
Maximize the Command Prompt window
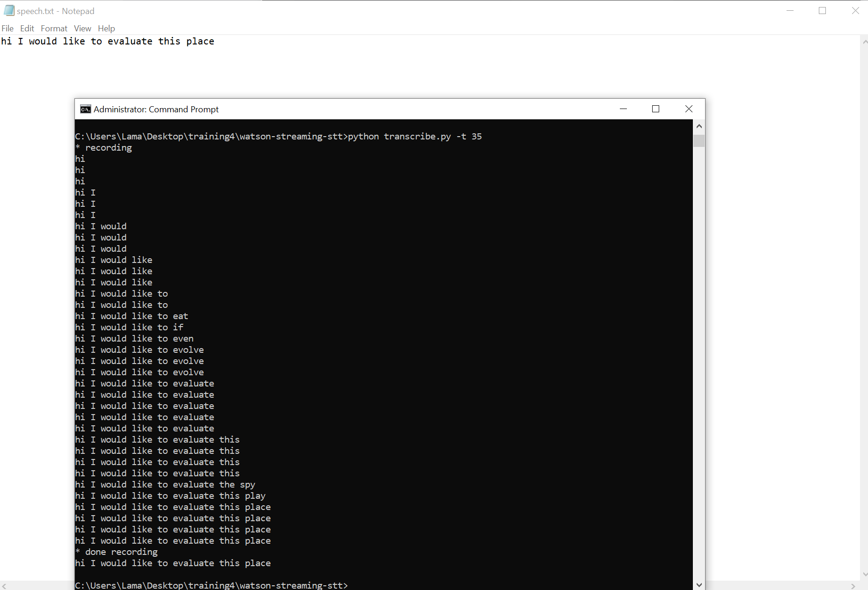click(x=655, y=109)
